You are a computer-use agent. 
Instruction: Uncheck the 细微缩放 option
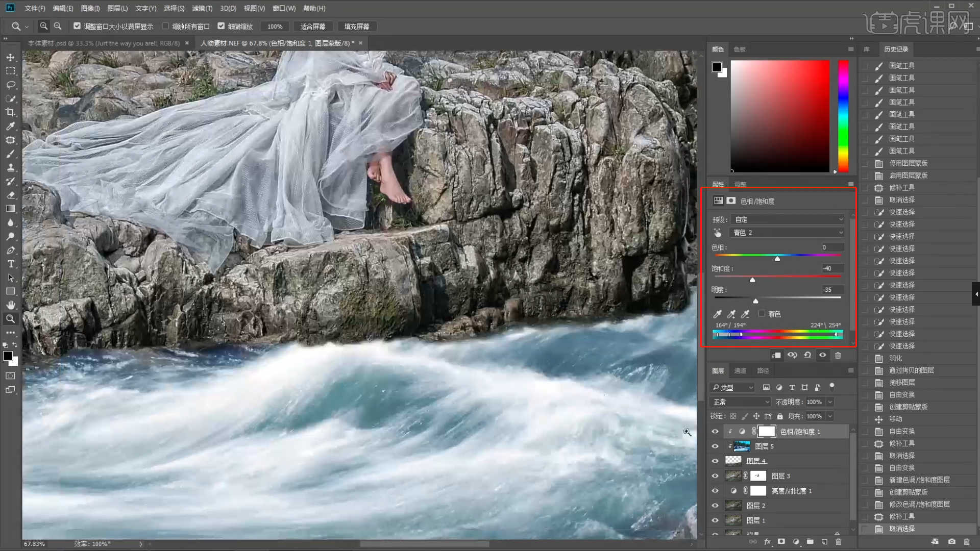pos(221,26)
